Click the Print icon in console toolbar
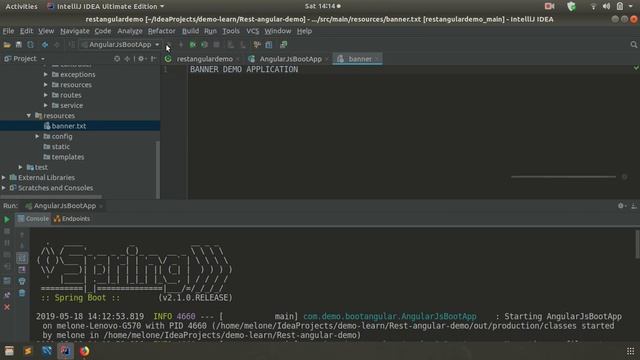 (22, 281)
